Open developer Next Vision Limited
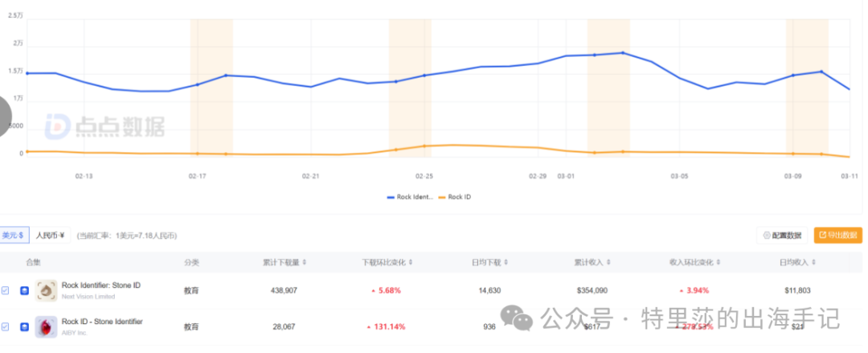868x353 pixels. pyautogui.click(x=88, y=297)
